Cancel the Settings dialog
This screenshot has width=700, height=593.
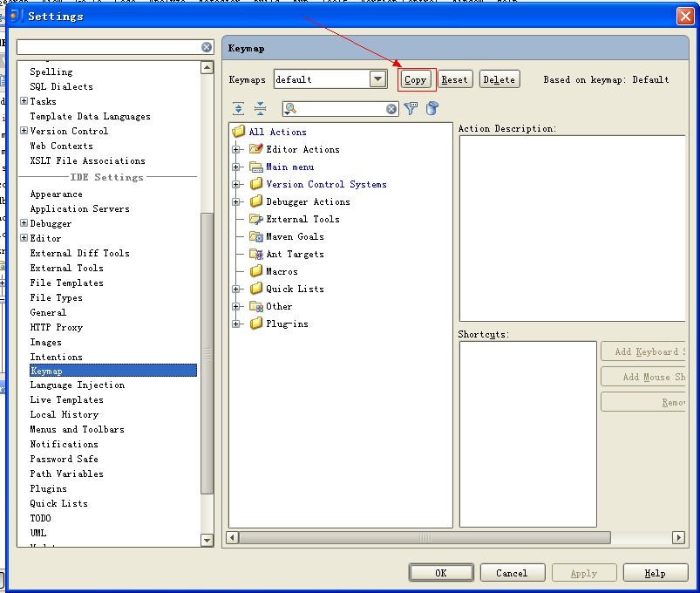(x=512, y=573)
